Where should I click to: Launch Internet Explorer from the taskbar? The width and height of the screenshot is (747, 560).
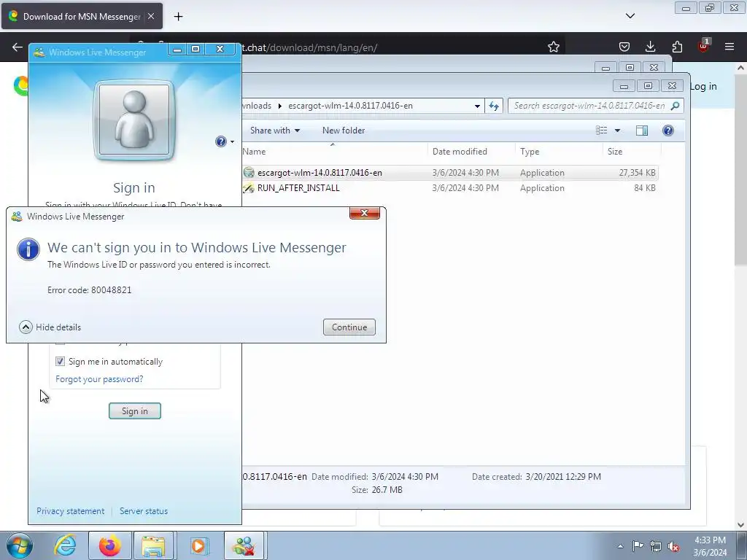65,545
